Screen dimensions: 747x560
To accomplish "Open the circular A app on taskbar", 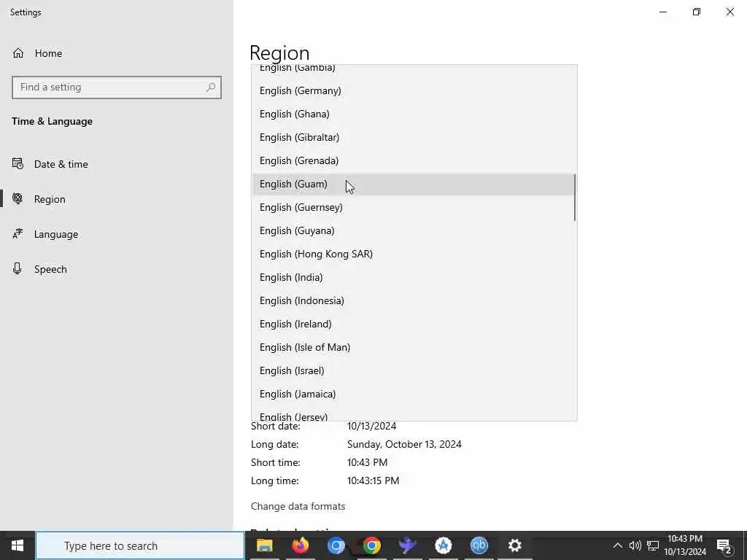I will [x=443, y=545].
